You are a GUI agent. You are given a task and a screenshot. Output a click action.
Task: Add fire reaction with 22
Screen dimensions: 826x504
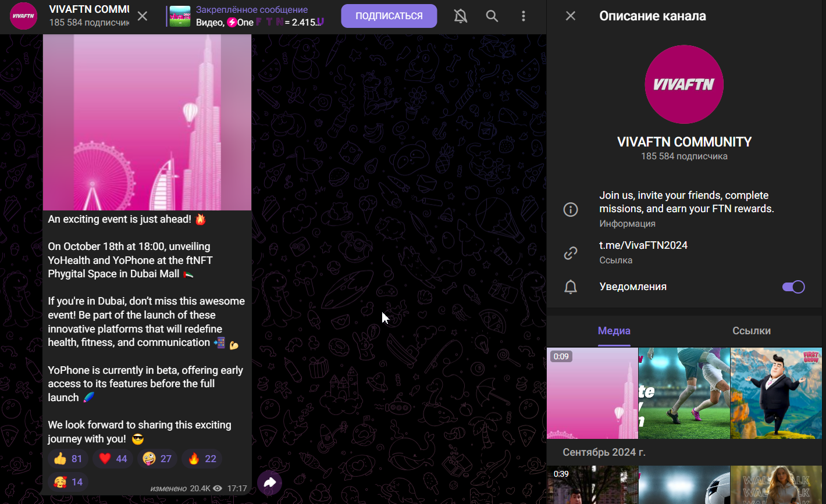[202, 459]
